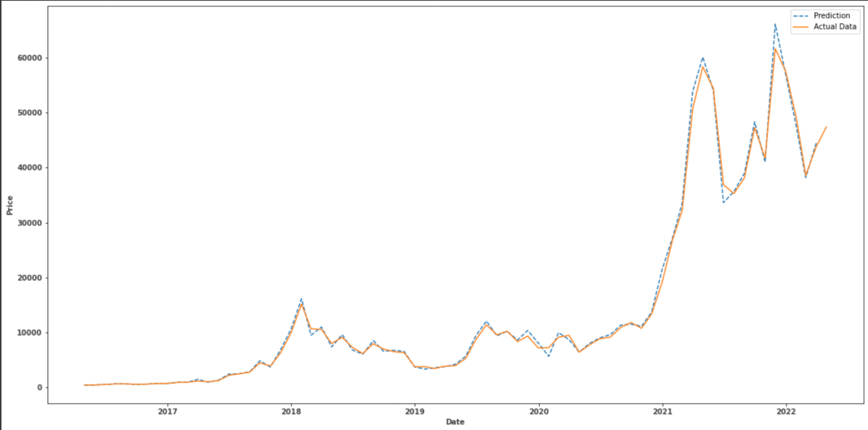The width and height of the screenshot is (868, 430).
Task: Click the Date x-axis label
Action: pos(455,422)
